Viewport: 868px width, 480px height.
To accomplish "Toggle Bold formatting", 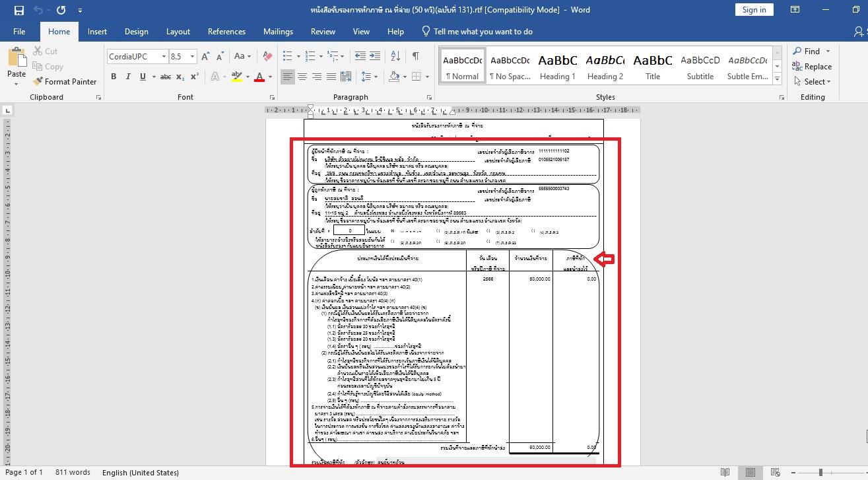I will [x=114, y=77].
